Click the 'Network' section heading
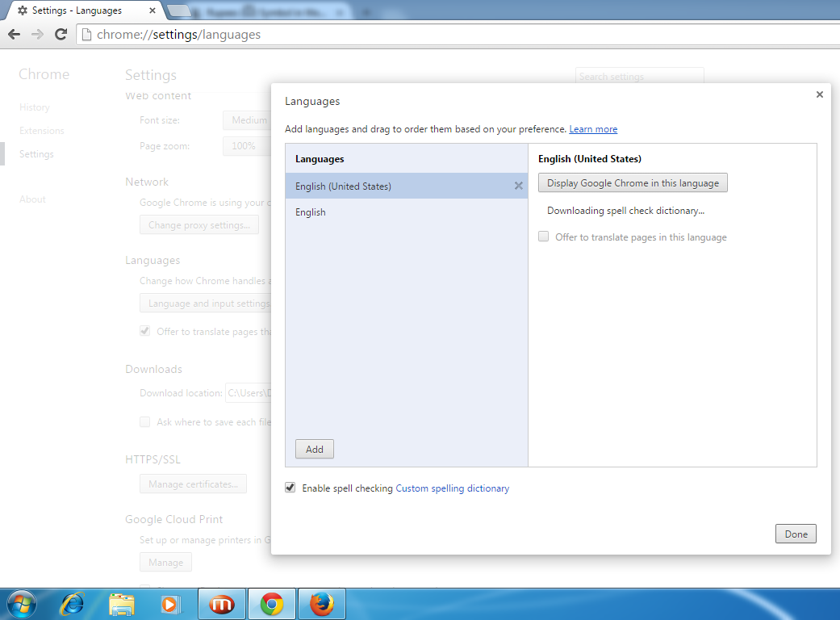This screenshot has height=620, width=840. pos(147,182)
